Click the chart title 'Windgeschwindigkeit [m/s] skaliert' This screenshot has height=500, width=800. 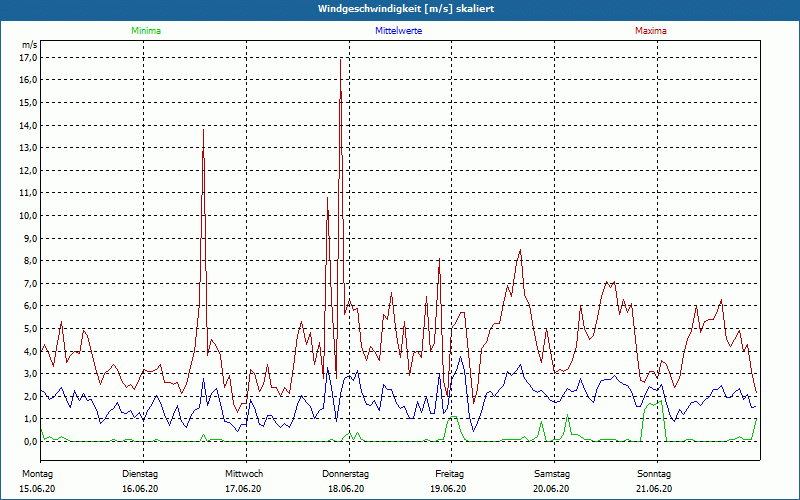[406, 9]
